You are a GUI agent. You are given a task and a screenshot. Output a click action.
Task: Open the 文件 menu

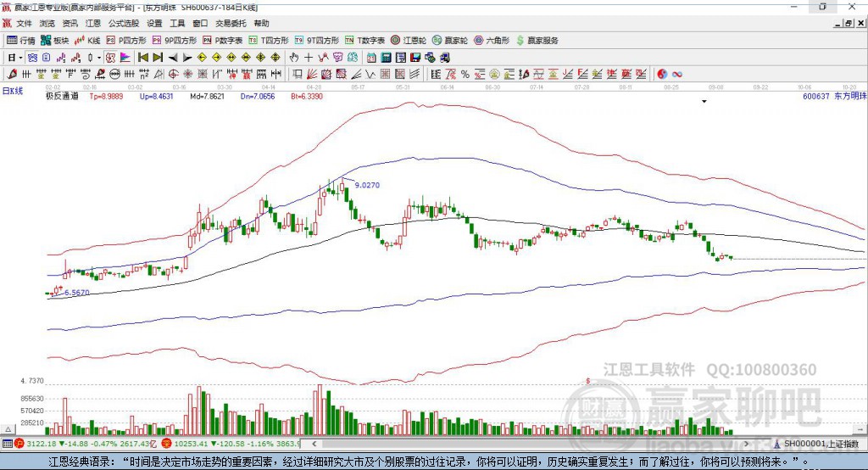(24, 23)
